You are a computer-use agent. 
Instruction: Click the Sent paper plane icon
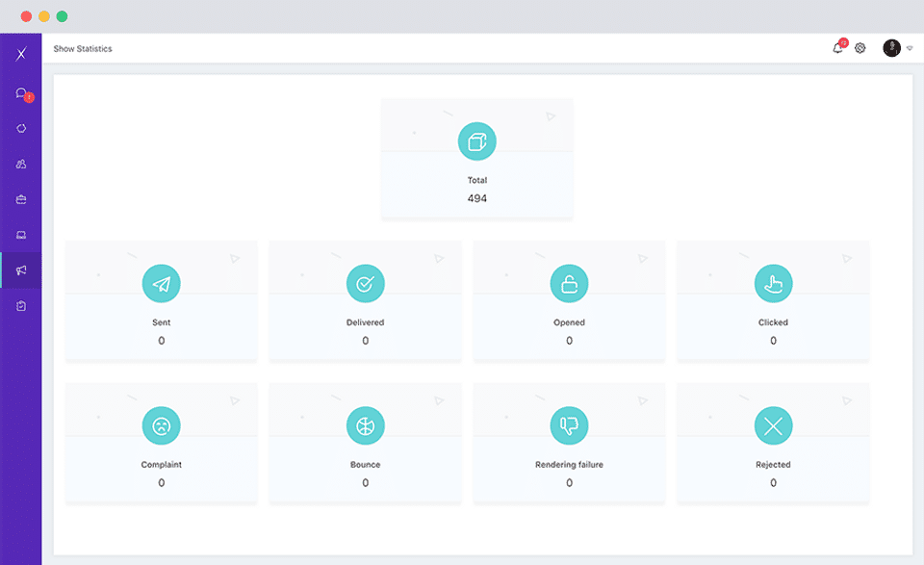[x=162, y=283]
